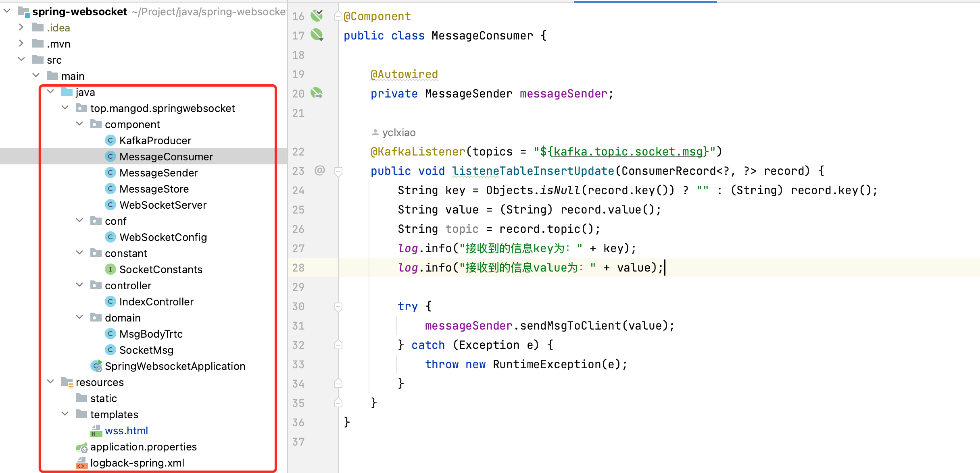
Task: Select KafkaProducer in the project tree
Action: 155,141
